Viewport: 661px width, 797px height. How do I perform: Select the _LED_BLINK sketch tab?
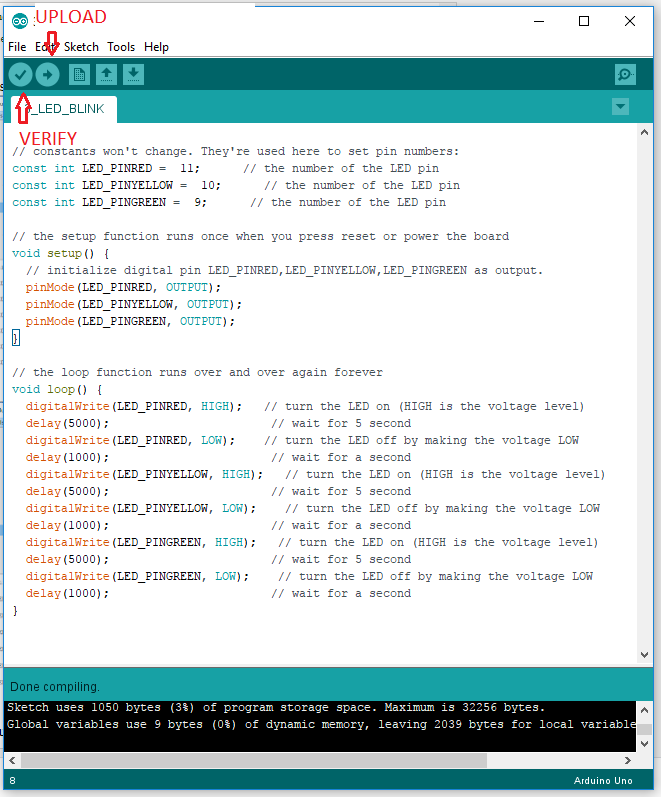64,109
